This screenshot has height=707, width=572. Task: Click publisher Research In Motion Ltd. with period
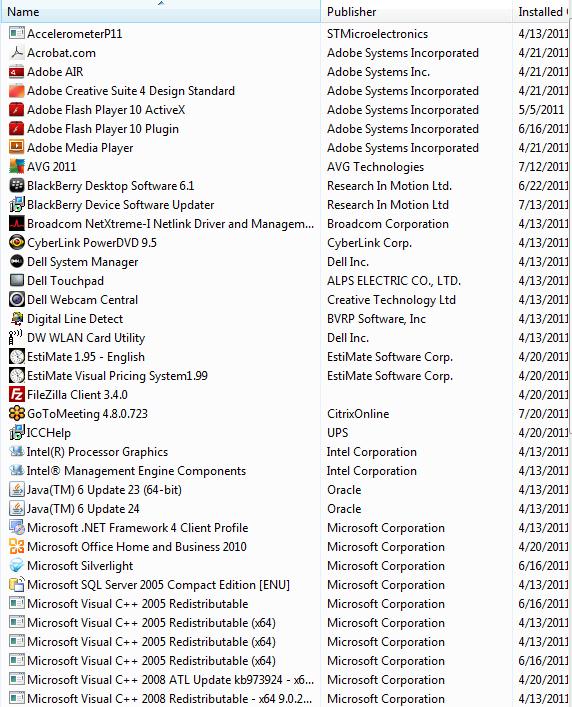point(389,186)
